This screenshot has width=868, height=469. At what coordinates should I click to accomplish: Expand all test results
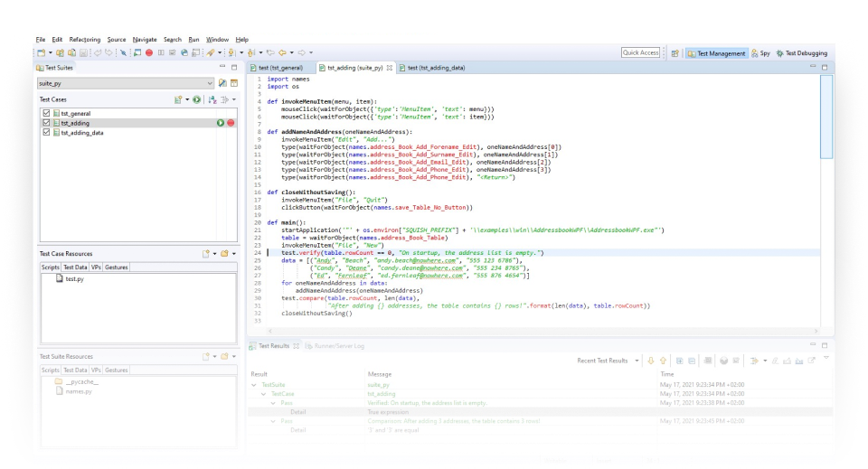680,361
